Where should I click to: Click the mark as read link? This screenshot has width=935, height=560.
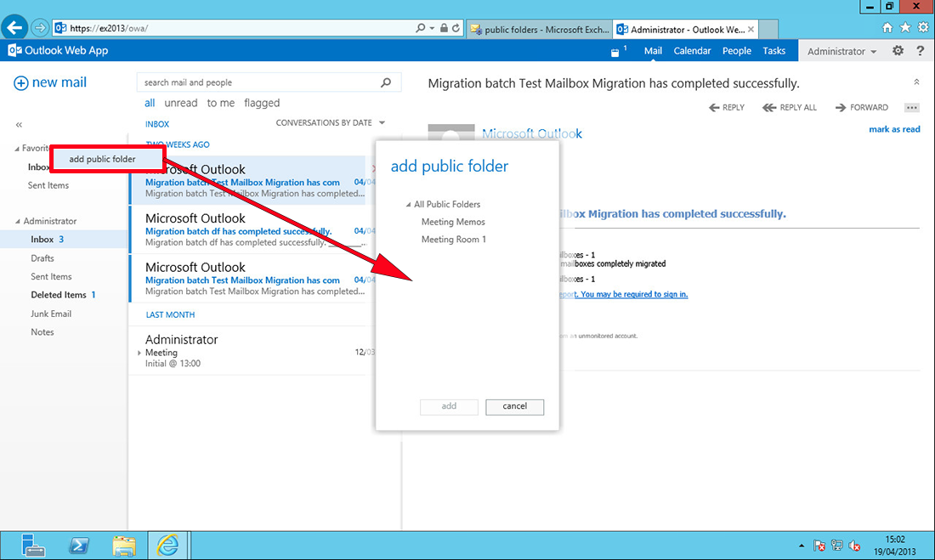893,128
